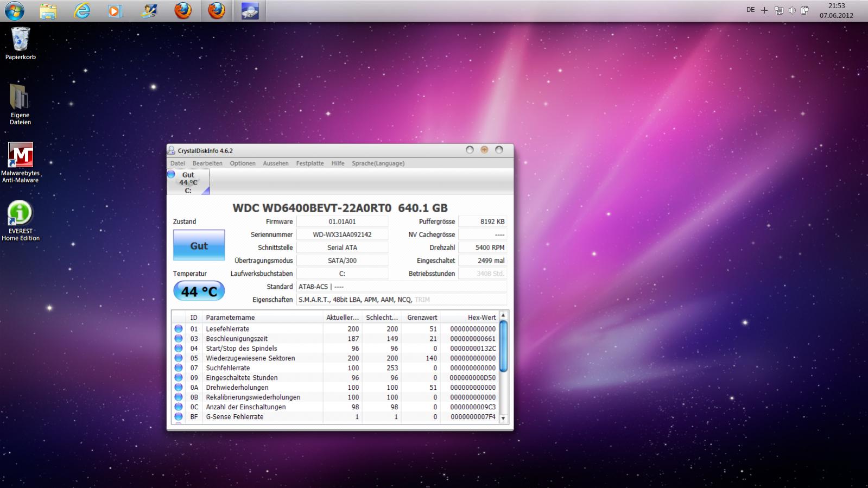Click the 44 °C temperature button

(199, 291)
